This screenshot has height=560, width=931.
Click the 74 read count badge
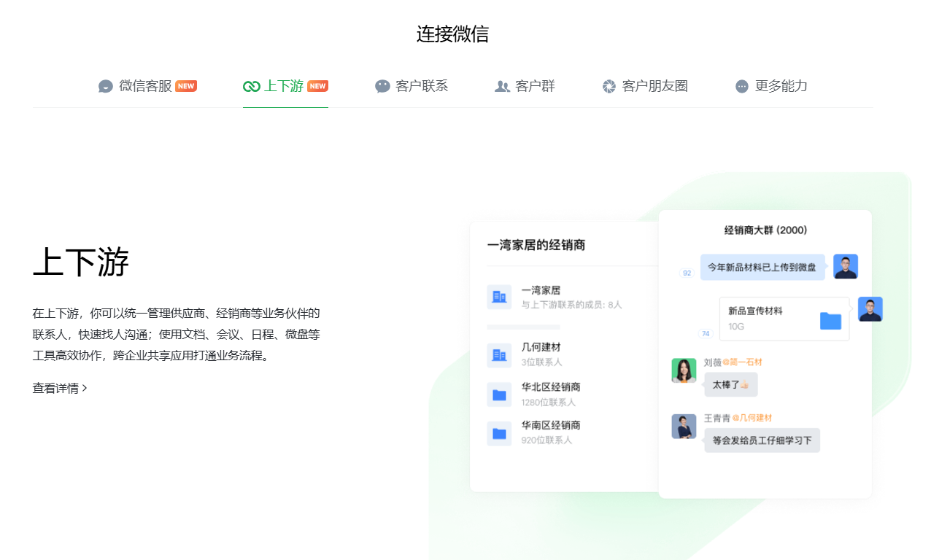pyautogui.click(x=706, y=334)
